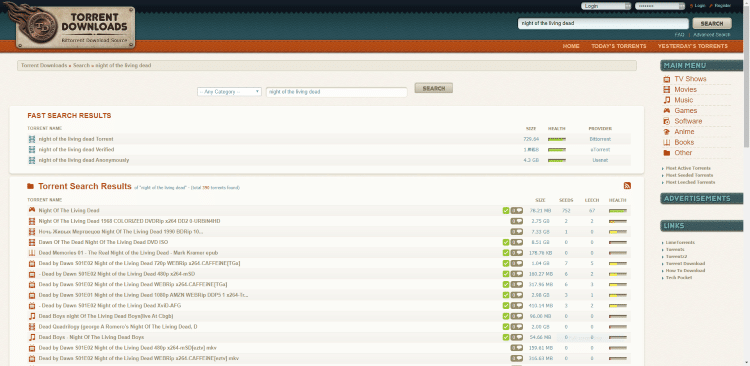Viewport: 750px width, 366px height.
Task: Click game icon beside Night Of The Living Dead
Action: coord(32,210)
